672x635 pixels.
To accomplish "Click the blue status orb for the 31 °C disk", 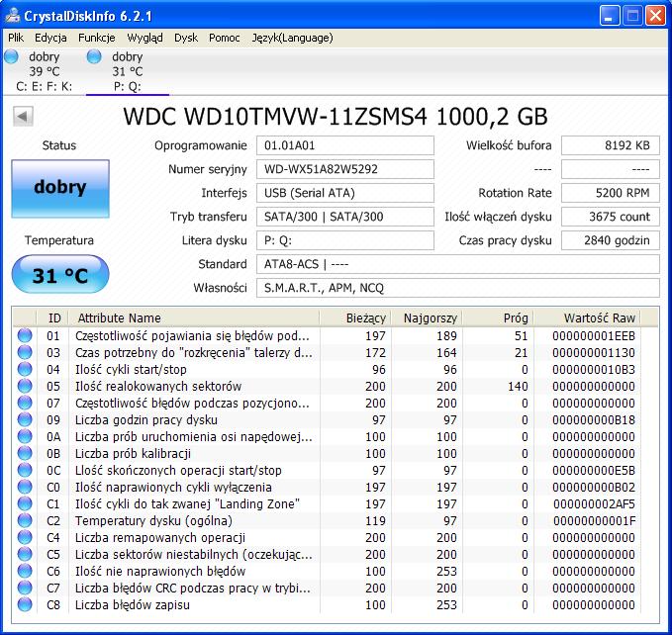I will pyautogui.click(x=94, y=56).
